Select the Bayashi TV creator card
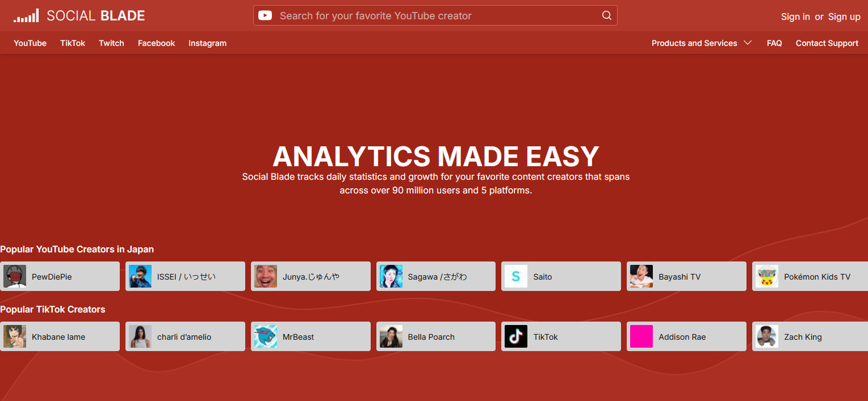This screenshot has height=401, width=868. tap(686, 277)
